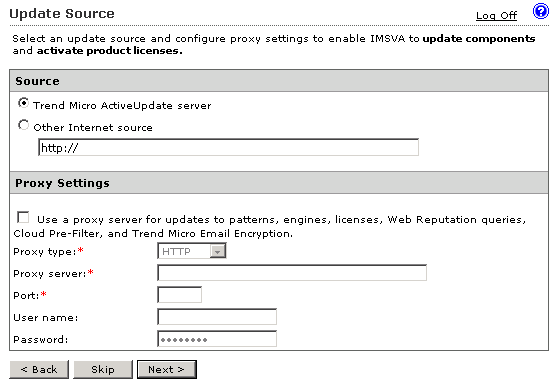Viewport: 549px width, 384px height.
Task: Open the Proxy type HTTP dropdown
Action: (192, 251)
